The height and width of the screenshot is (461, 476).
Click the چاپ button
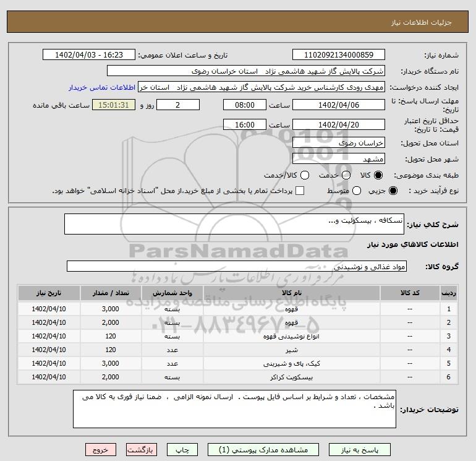pos(182,450)
